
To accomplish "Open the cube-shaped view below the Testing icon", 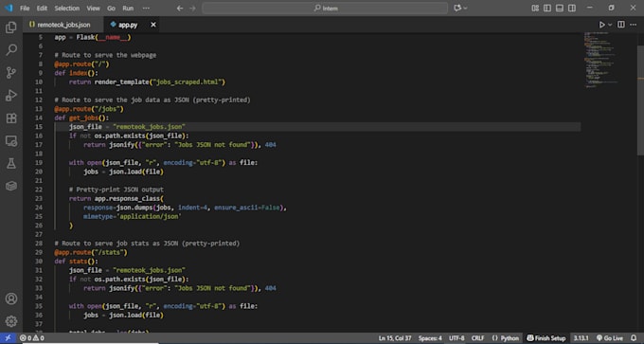I will (x=11, y=186).
